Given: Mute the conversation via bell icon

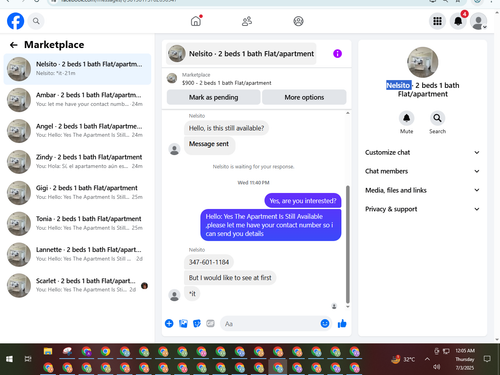Looking at the screenshot, I should coord(407,118).
